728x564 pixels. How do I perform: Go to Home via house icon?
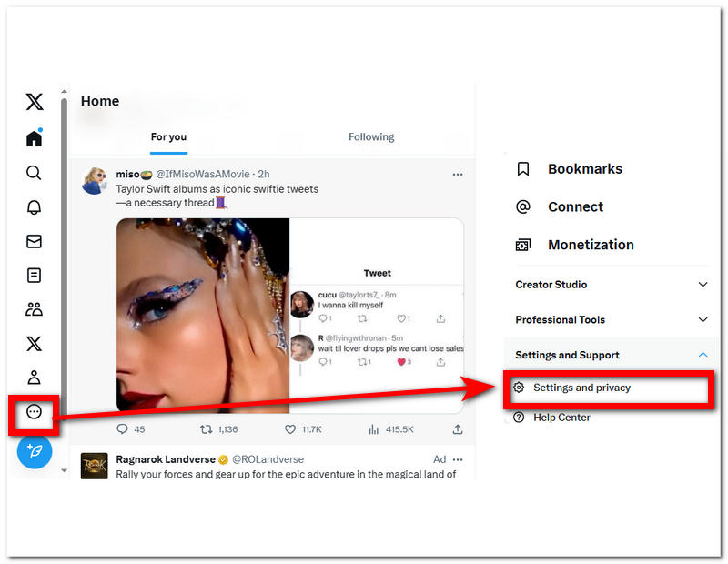[35, 138]
